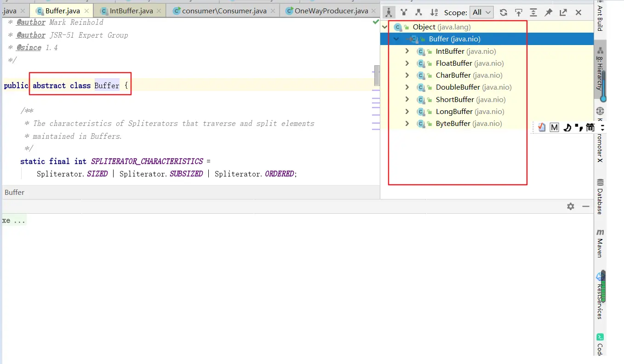
Task: Expand the LongBuffer node
Action: [407, 111]
